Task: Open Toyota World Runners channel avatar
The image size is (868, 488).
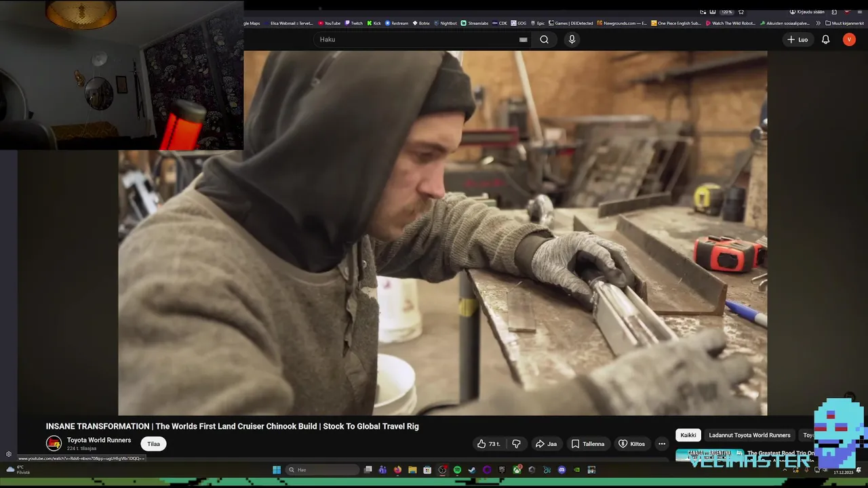Action: (x=54, y=444)
